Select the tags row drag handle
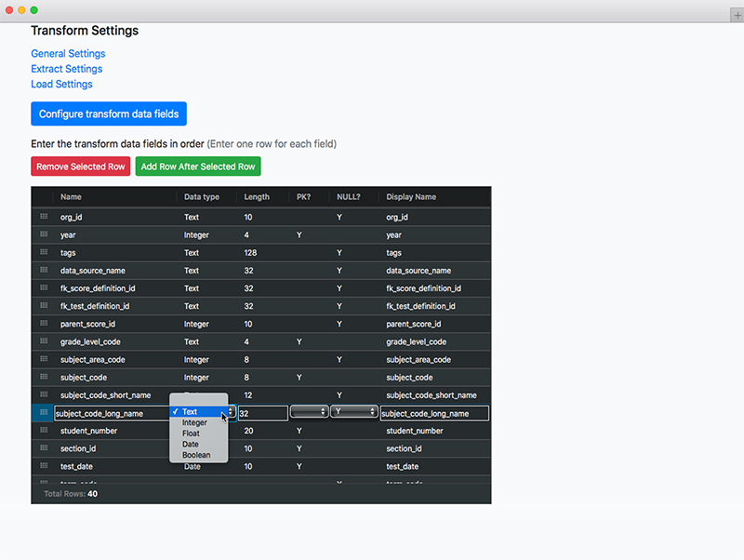Image resolution: width=744 pixels, height=560 pixels. 44,252
